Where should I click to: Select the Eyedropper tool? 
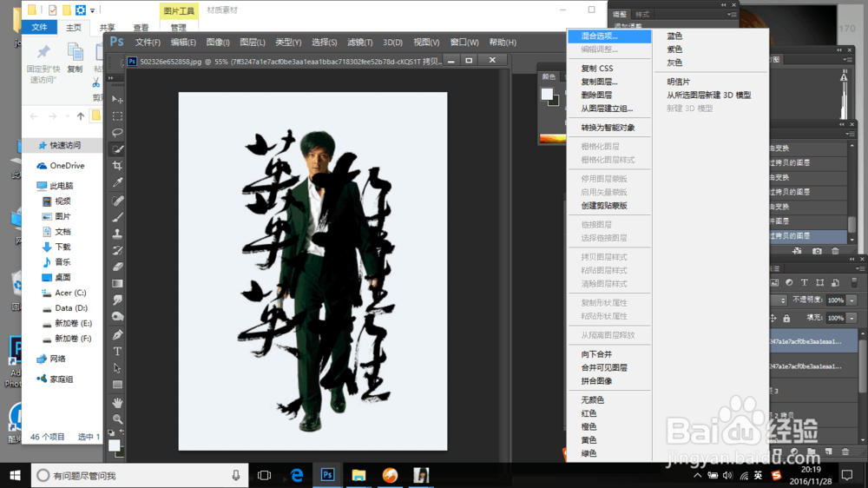point(117,182)
